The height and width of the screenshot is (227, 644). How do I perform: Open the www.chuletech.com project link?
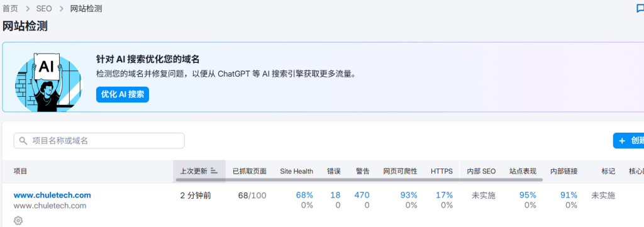52,195
